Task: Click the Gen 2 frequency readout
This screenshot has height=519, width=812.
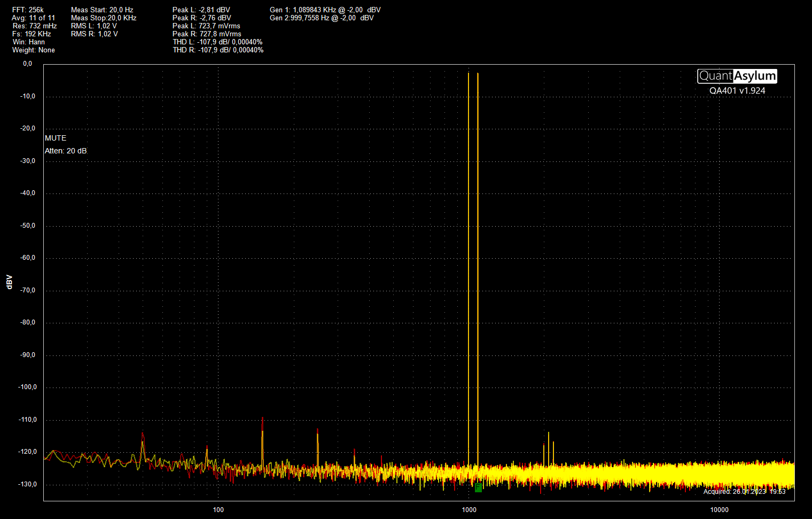Action: tap(322, 18)
